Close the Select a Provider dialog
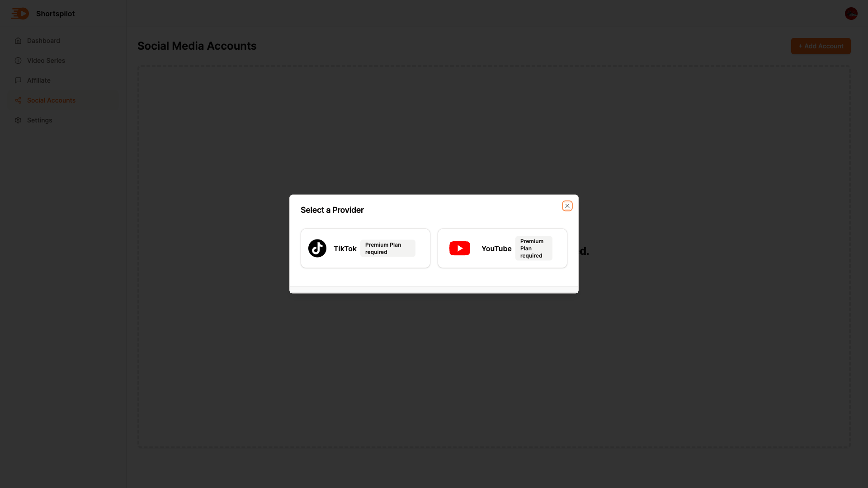Image resolution: width=868 pixels, height=488 pixels. [567, 206]
